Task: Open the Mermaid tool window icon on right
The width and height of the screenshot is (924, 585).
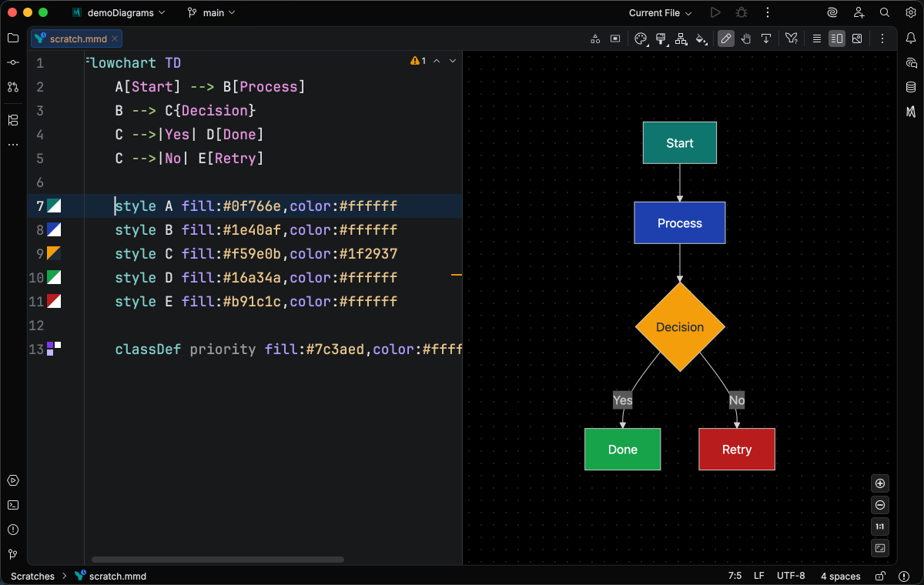Action: 911,112
